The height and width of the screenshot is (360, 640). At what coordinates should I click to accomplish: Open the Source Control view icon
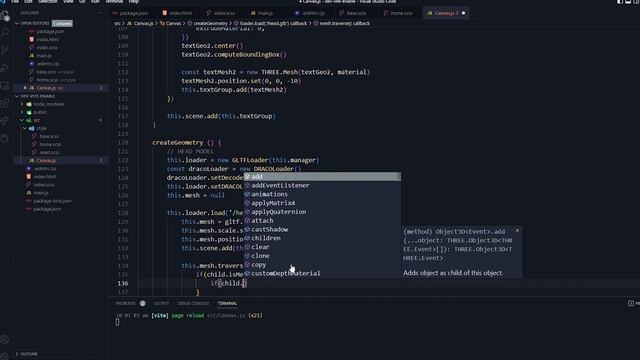5,50
